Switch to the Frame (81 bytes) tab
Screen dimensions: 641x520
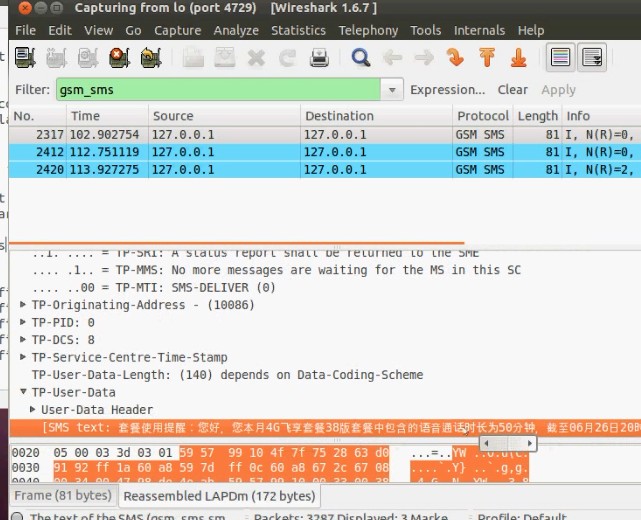click(x=63, y=495)
